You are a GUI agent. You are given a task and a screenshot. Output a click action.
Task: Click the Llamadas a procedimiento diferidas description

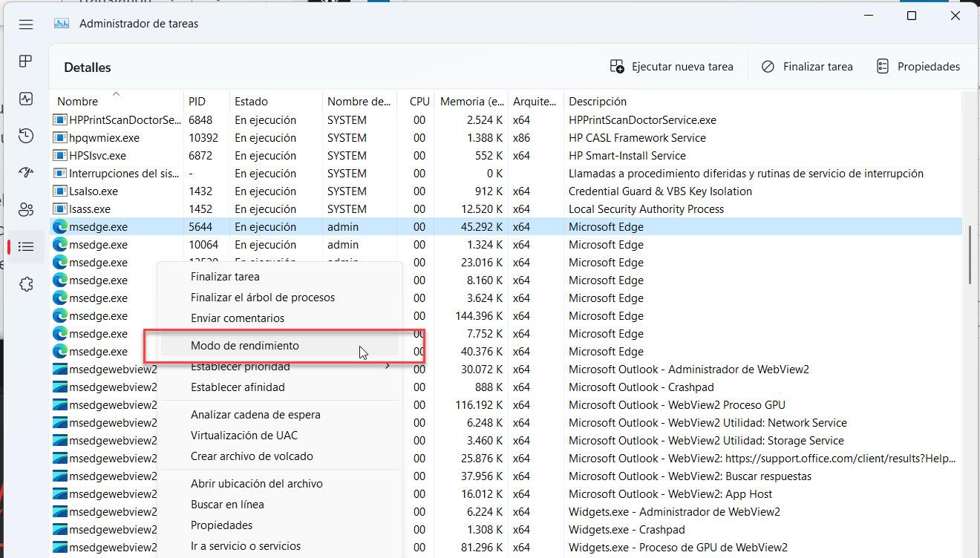[746, 174]
